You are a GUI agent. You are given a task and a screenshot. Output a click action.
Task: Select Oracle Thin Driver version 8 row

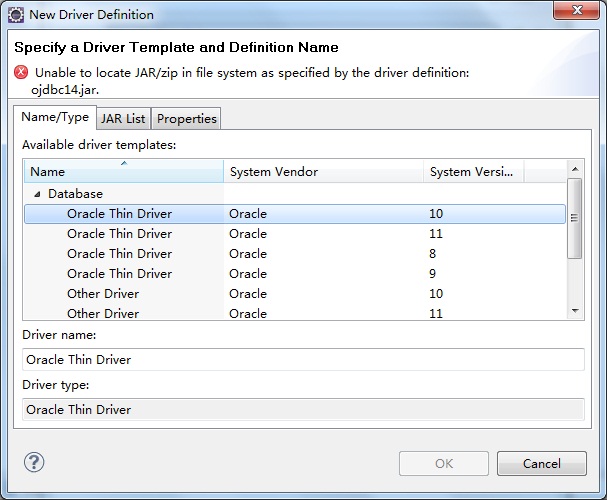click(x=295, y=254)
